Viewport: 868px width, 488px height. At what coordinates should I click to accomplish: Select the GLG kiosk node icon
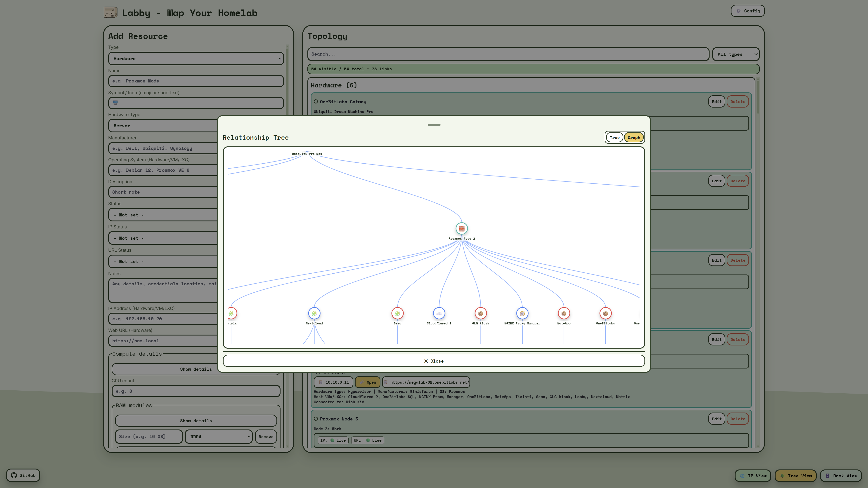(481, 313)
